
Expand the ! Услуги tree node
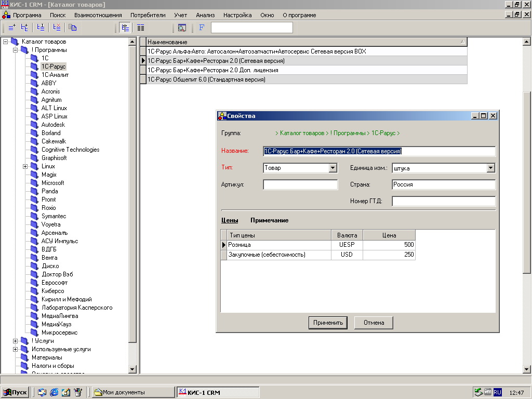click(x=15, y=341)
